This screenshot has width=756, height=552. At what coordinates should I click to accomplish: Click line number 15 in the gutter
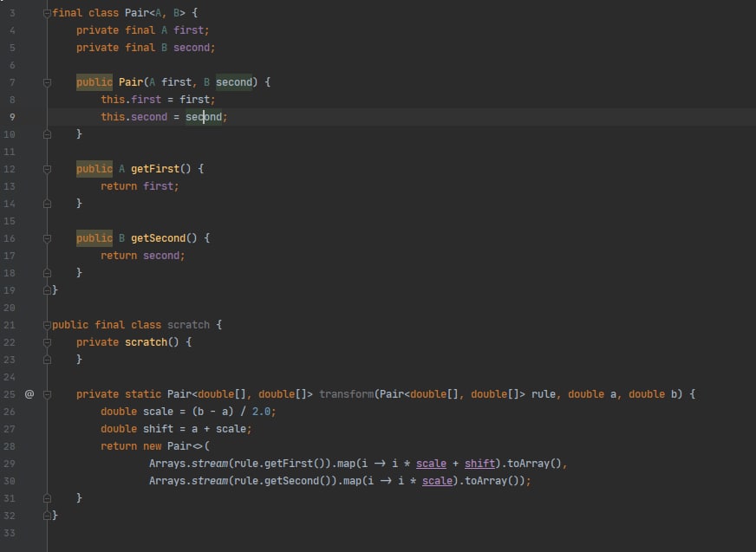(x=10, y=221)
